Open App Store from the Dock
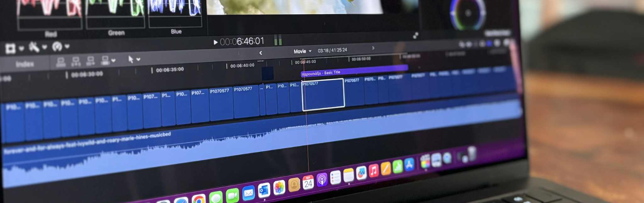This screenshot has width=644, height=203. tap(409, 164)
